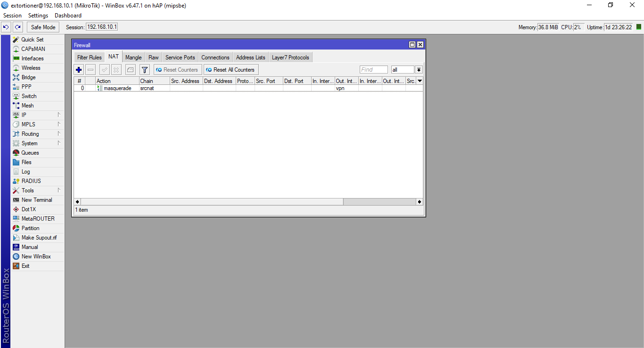Toggle the Safe Mode button
Viewport: 644px width, 348px height.
43,27
